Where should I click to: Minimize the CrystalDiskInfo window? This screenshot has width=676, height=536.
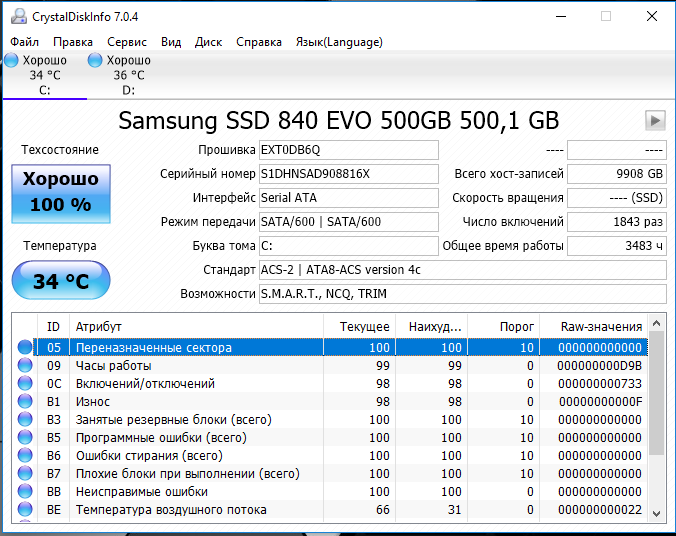(561, 16)
